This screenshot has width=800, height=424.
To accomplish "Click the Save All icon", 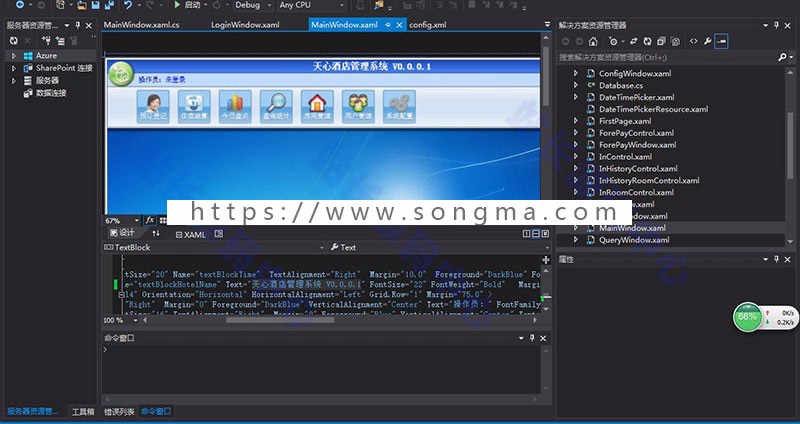I will click(x=109, y=5).
